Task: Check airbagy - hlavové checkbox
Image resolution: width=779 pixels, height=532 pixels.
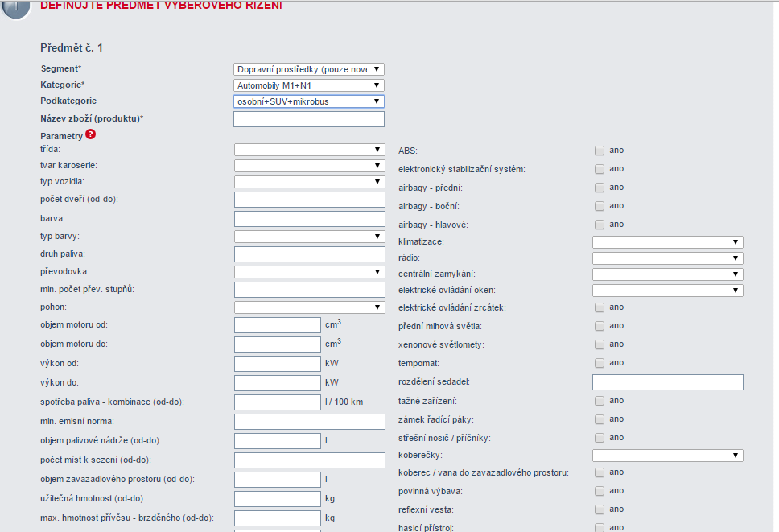Action: pyautogui.click(x=600, y=225)
